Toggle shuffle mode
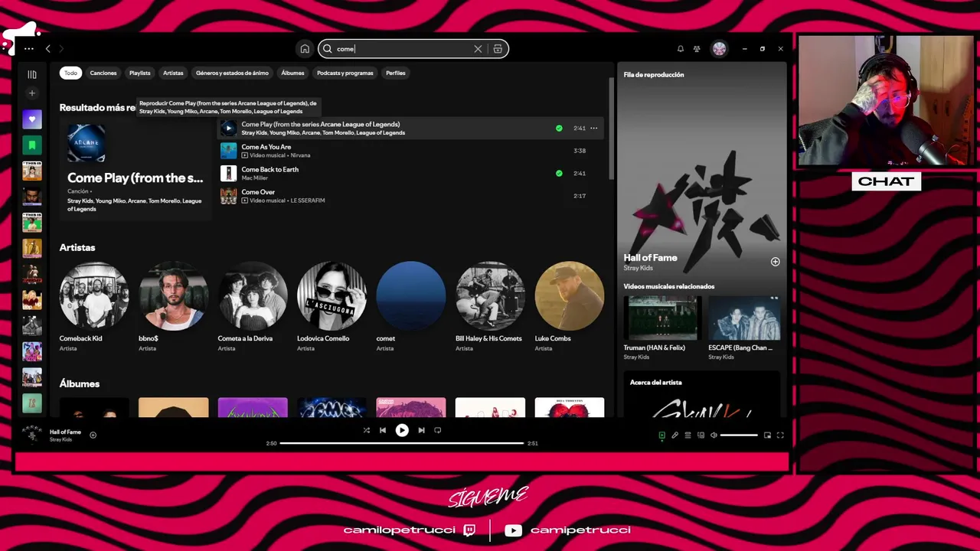Screen dimensions: 980x551 click(366, 430)
